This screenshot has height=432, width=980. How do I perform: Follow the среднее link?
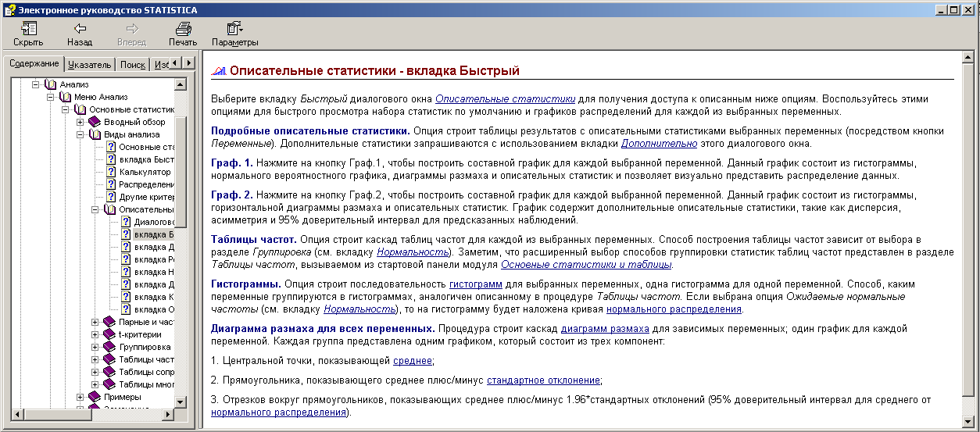tap(412, 361)
